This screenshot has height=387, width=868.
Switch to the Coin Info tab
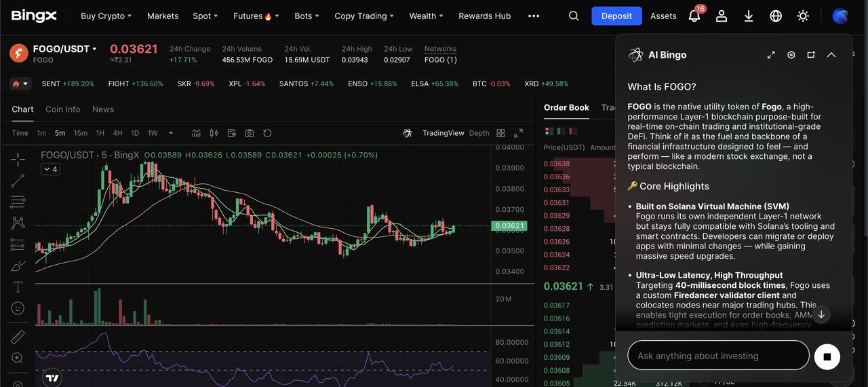(x=62, y=109)
